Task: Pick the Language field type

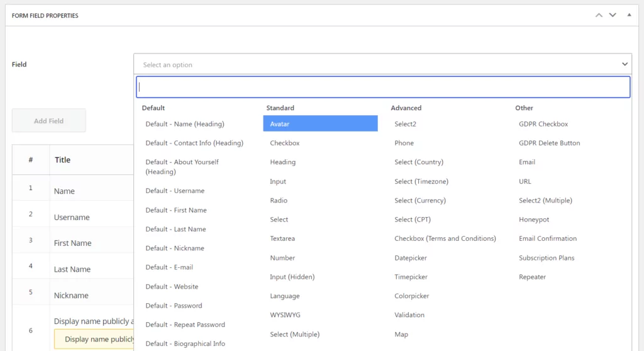Action: (285, 296)
